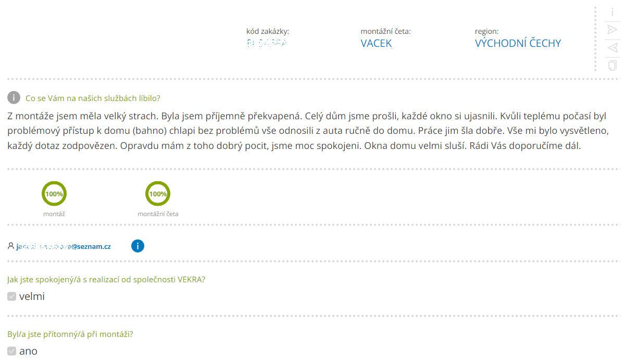Click the 'Byl/a jste přítomný/á při montáži?' question
Screen dimensions: 624x364
[x=70, y=334]
